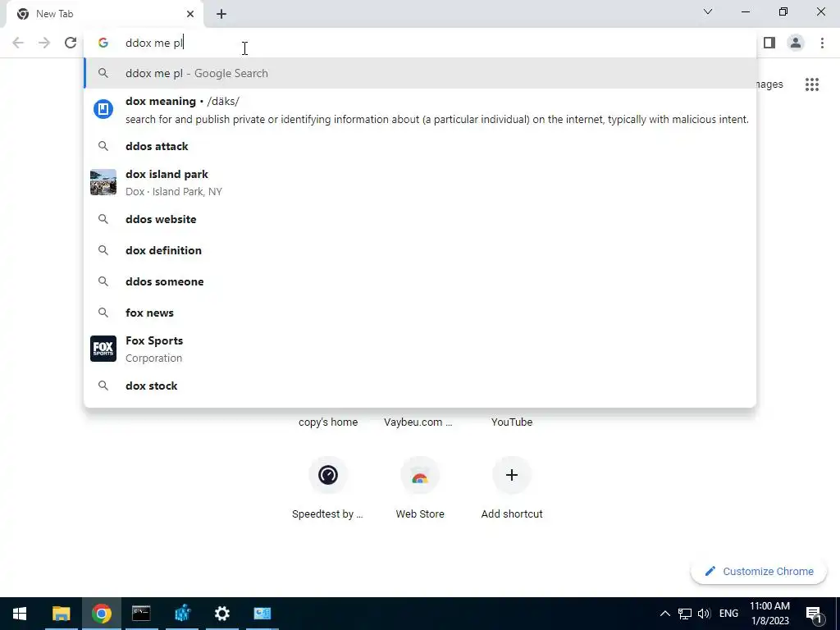Open the Settings gear taskbar icon
The height and width of the screenshot is (630, 840).
[221, 614]
